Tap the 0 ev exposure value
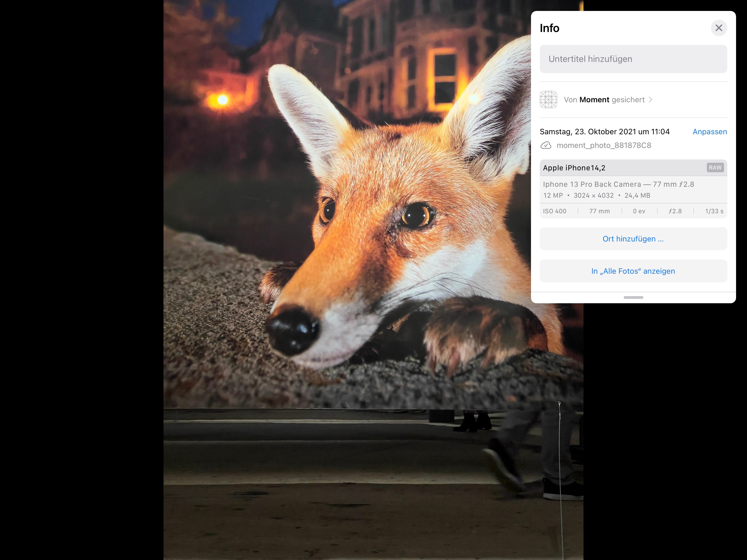The width and height of the screenshot is (747, 560). pos(639,211)
